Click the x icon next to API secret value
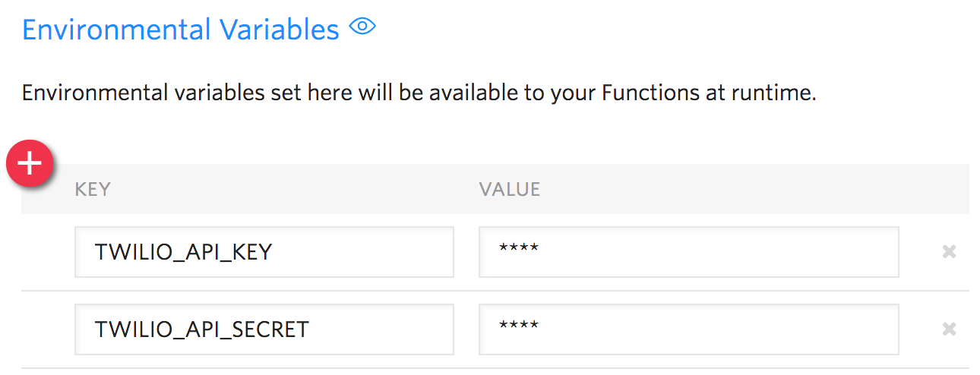Screen dimensions: 980x375 [x=949, y=329]
